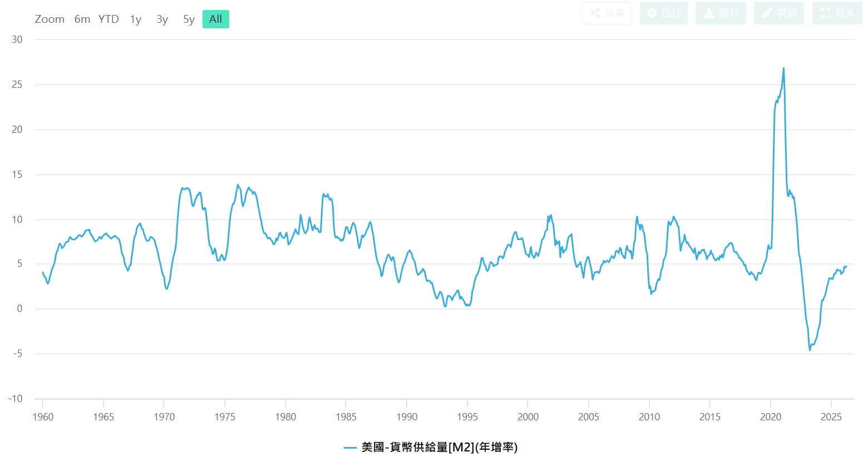Click the y-axis value 5
This screenshot has height=462, width=868.
click(20, 264)
